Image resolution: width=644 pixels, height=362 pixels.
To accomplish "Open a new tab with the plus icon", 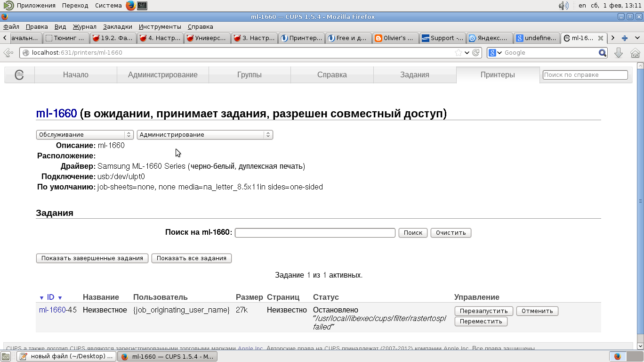I will pyautogui.click(x=625, y=38).
